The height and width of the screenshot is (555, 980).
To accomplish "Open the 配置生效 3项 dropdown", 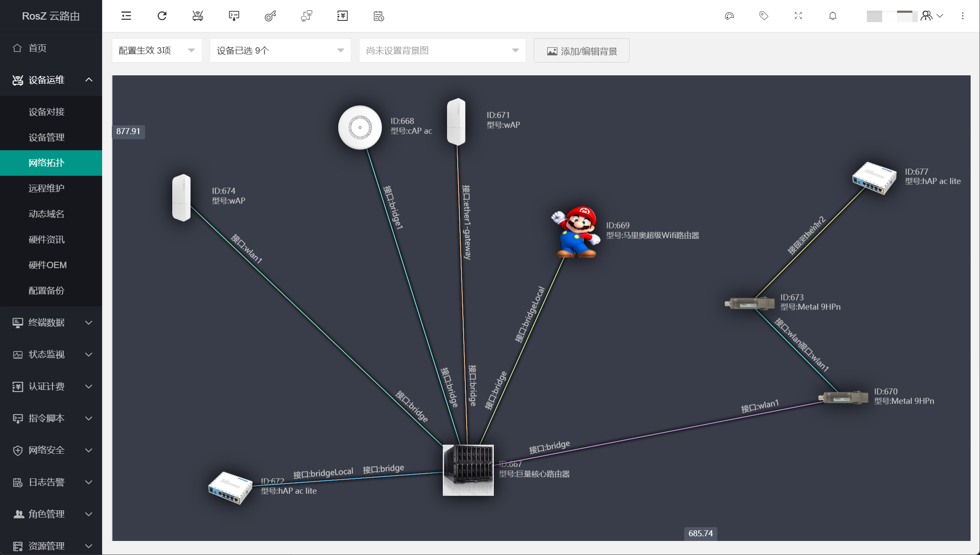I will tap(157, 51).
